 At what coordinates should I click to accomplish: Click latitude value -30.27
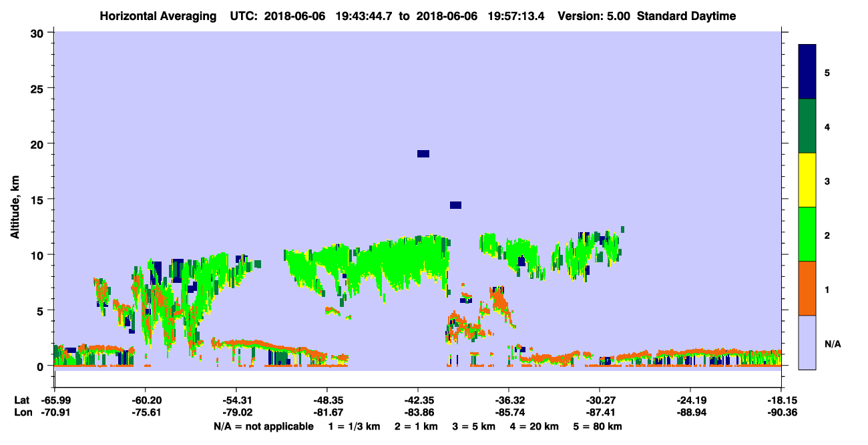coord(600,400)
